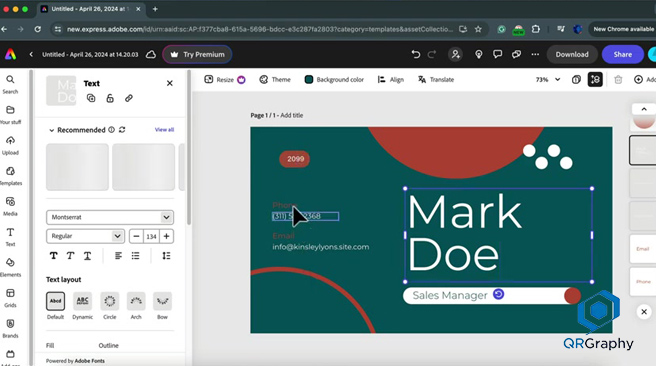
Task: Undo the last action
Action: pyautogui.click(x=415, y=54)
